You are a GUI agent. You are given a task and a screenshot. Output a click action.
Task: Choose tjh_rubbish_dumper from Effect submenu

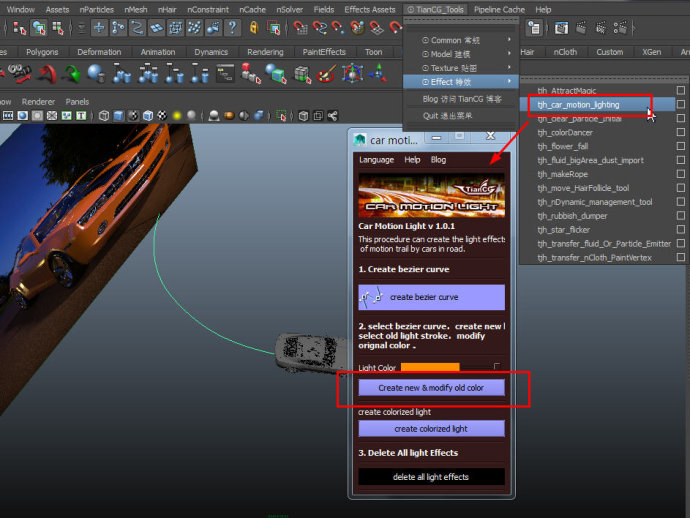point(572,216)
